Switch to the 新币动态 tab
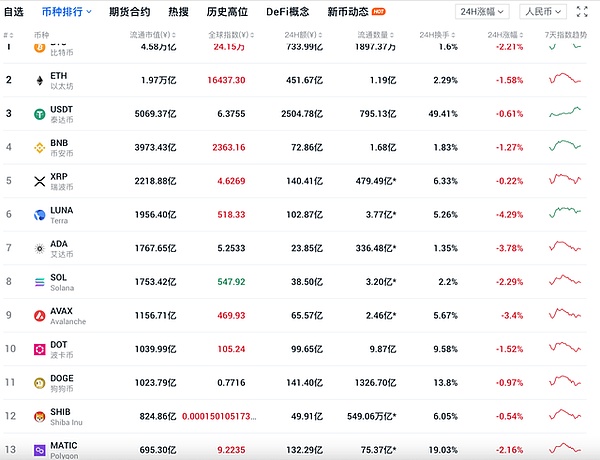 (x=348, y=12)
